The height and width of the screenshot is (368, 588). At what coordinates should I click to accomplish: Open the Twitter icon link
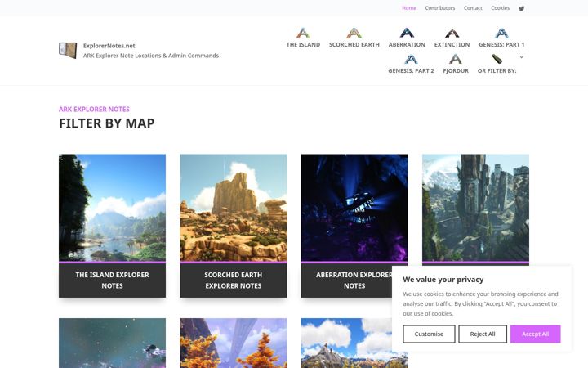521,8
